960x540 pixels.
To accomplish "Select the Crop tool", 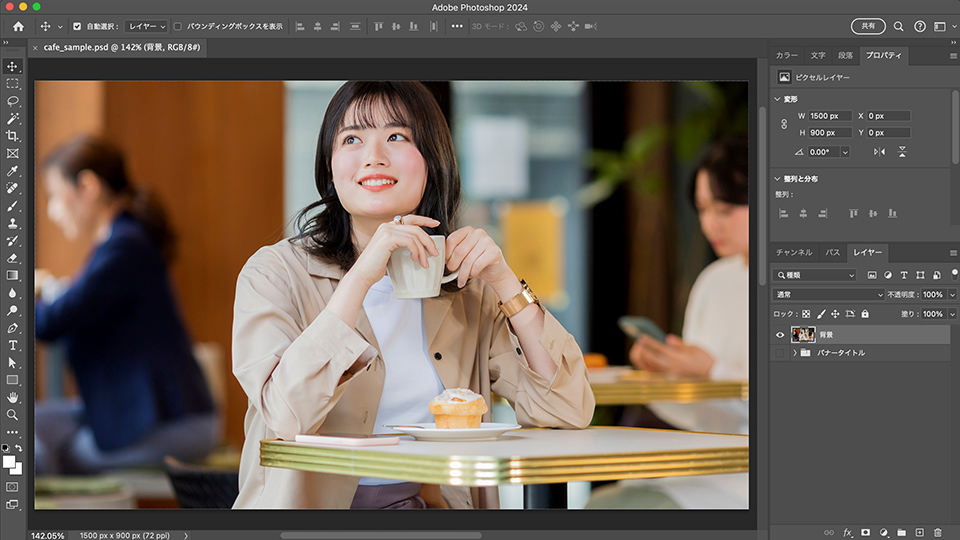I will pos(12,136).
